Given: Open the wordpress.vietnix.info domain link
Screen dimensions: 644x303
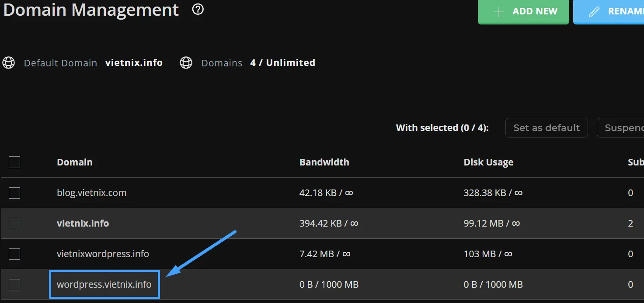Looking at the screenshot, I should (104, 285).
